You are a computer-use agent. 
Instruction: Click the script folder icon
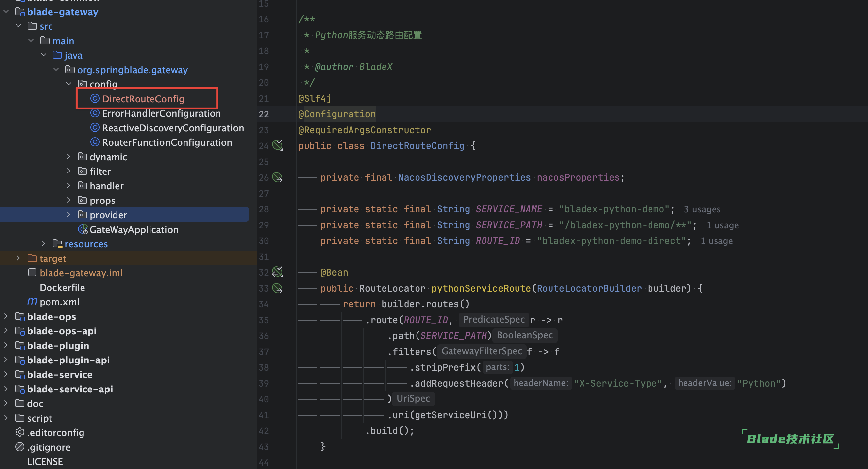coord(20,418)
